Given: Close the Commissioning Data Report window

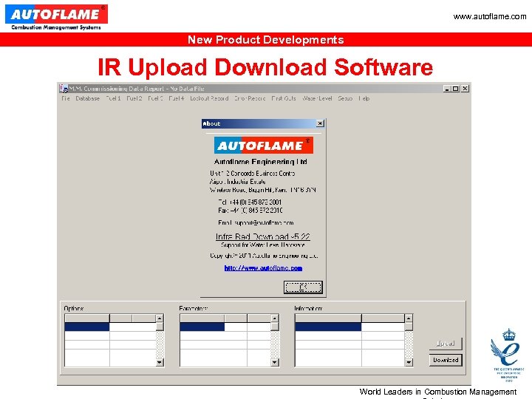Looking at the screenshot, I should point(465,89).
